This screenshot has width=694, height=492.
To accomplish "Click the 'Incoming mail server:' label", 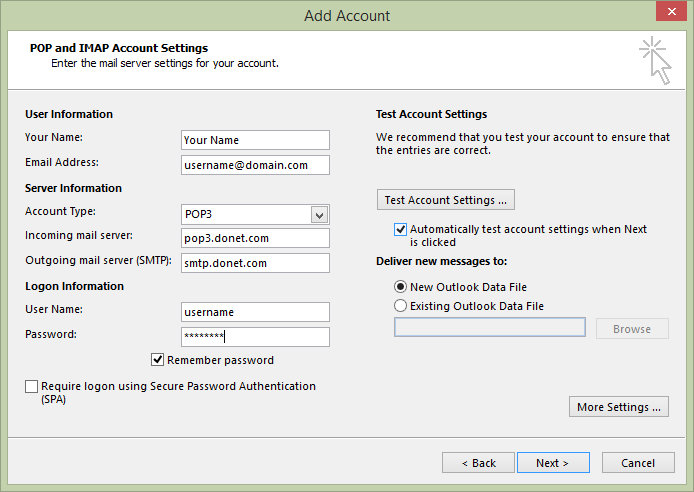I will click(x=79, y=235).
